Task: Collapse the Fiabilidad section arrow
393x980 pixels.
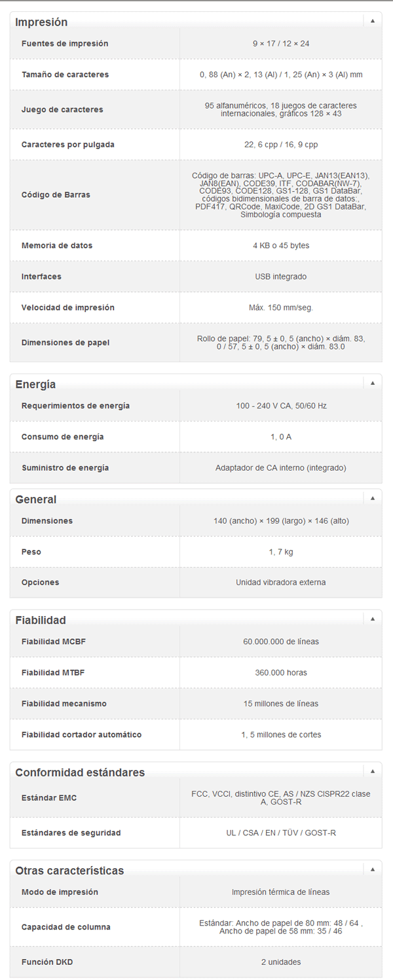Action: pyautogui.click(x=372, y=619)
